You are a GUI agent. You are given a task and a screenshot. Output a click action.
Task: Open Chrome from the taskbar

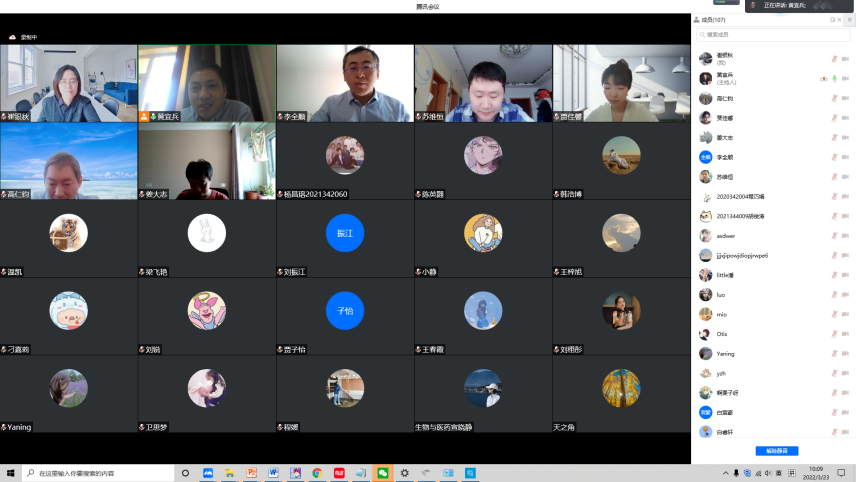317,473
